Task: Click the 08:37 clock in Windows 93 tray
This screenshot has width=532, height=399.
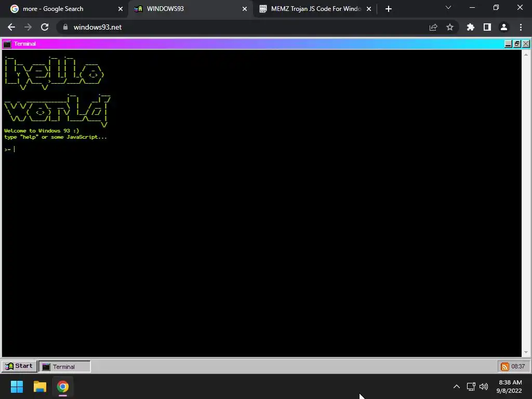Action: point(518,366)
